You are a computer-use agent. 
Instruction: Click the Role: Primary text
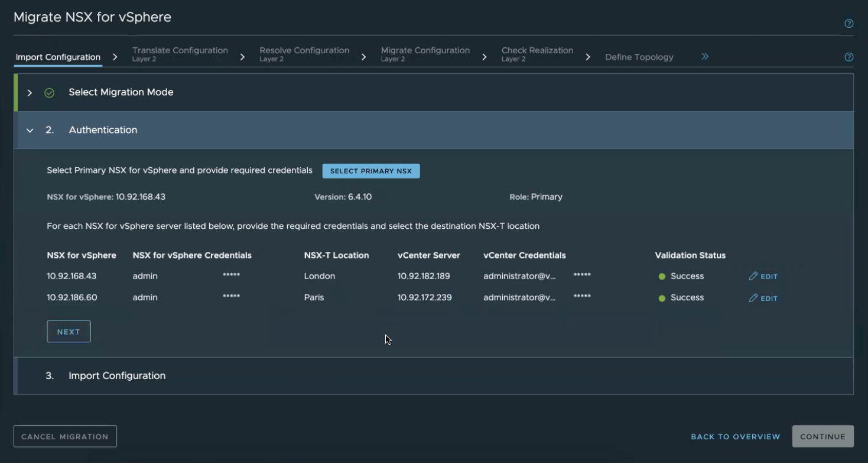pos(536,197)
